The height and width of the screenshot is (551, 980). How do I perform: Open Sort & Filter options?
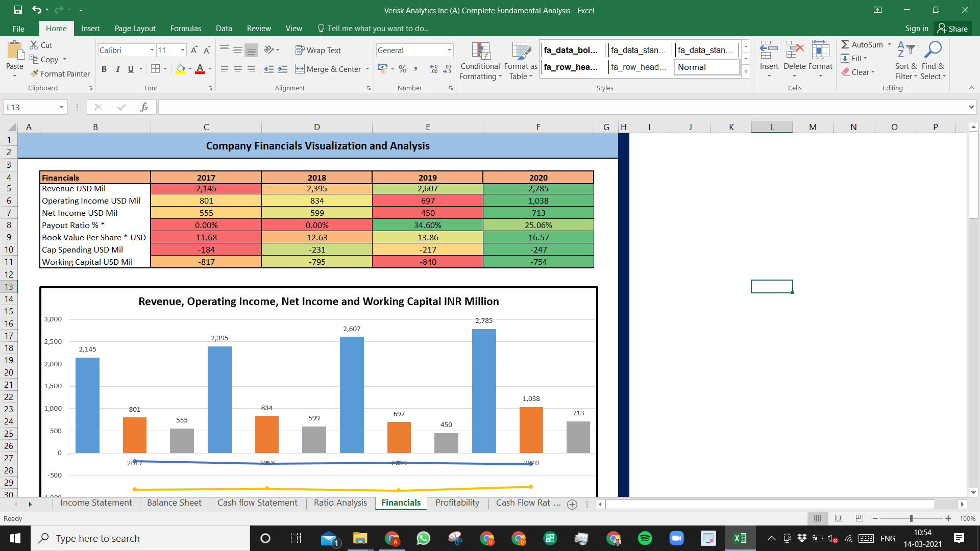[906, 60]
